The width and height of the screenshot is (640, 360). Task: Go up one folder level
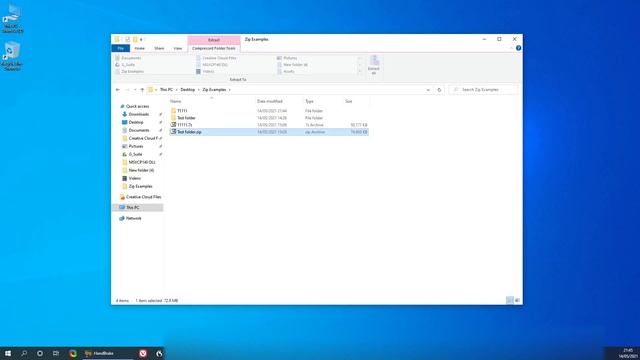click(x=142, y=89)
